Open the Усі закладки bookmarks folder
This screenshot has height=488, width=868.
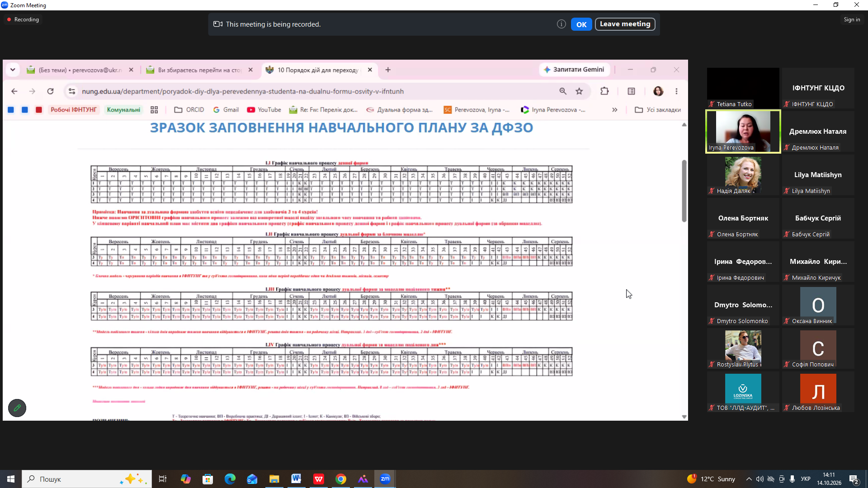tap(658, 110)
